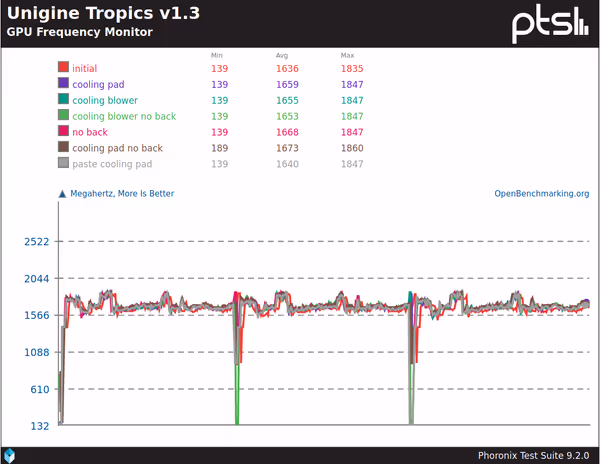The image size is (600, 464).
Task: Click the cooling pad average value 1659
Action: pos(287,85)
